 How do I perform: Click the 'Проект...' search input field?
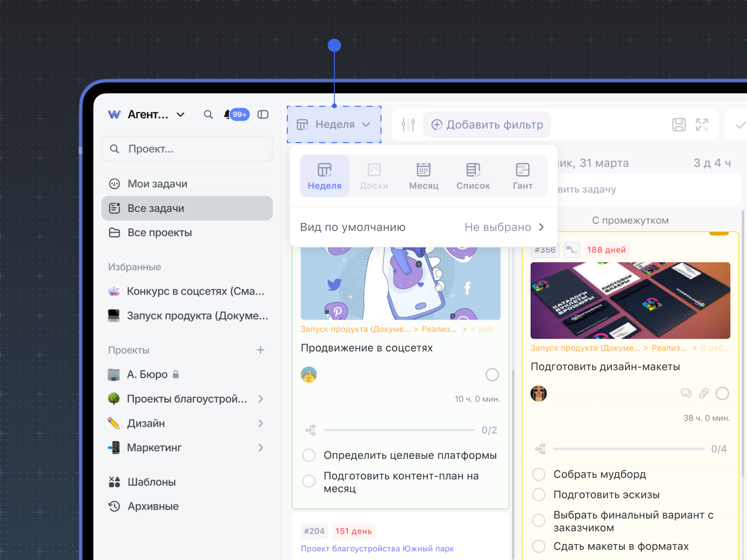tap(187, 149)
